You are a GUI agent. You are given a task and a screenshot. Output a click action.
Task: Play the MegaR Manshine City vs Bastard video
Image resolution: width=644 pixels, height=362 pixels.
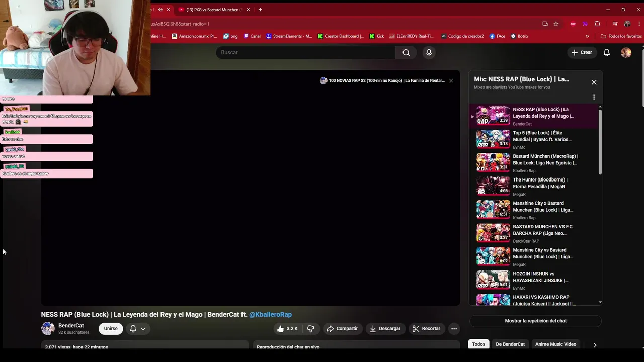click(x=533, y=257)
